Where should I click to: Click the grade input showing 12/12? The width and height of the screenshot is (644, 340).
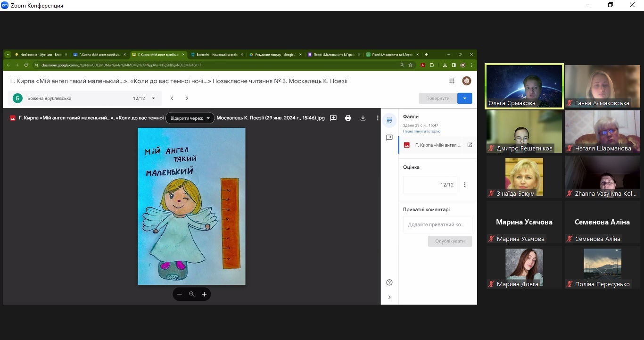[x=430, y=184]
